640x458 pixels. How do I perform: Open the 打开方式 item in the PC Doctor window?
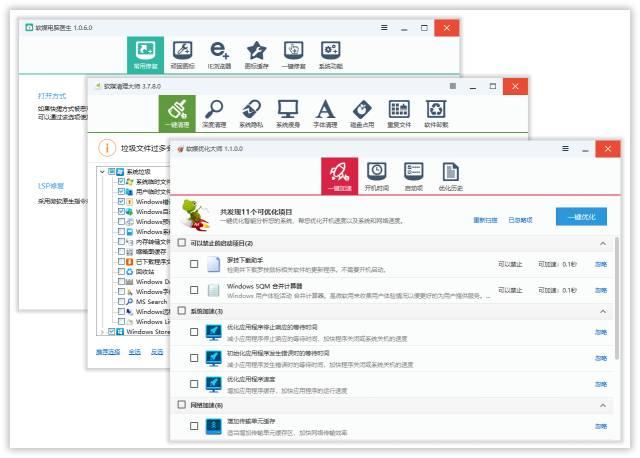[x=52, y=96]
